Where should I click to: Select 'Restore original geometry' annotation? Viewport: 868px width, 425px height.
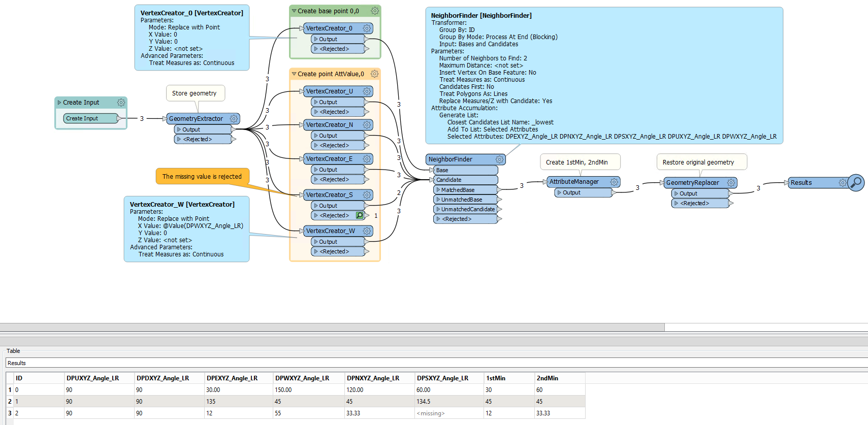(x=701, y=162)
